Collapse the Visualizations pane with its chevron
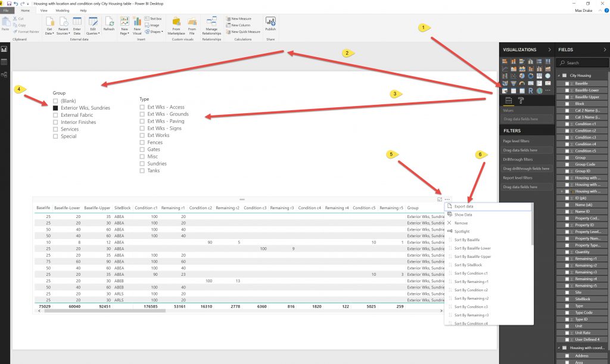Image resolution: width=610 pixels, height=364 pixels. pos(549,50)
